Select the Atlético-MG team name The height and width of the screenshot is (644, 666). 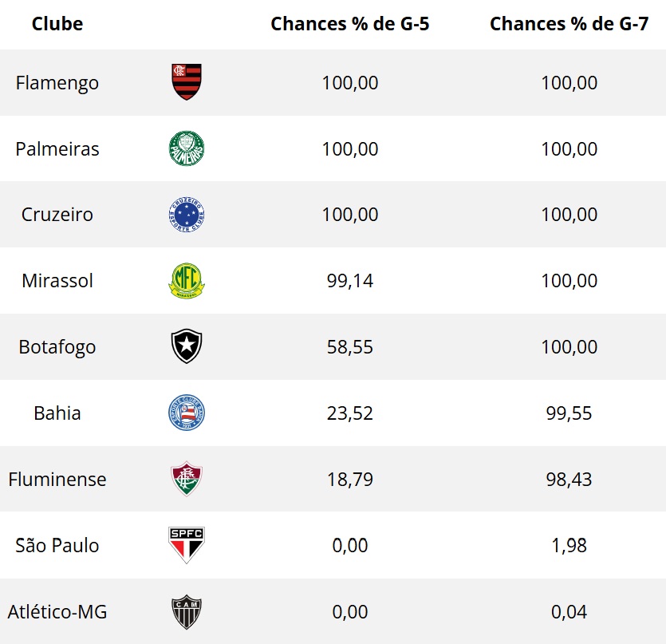coord(57,612)
